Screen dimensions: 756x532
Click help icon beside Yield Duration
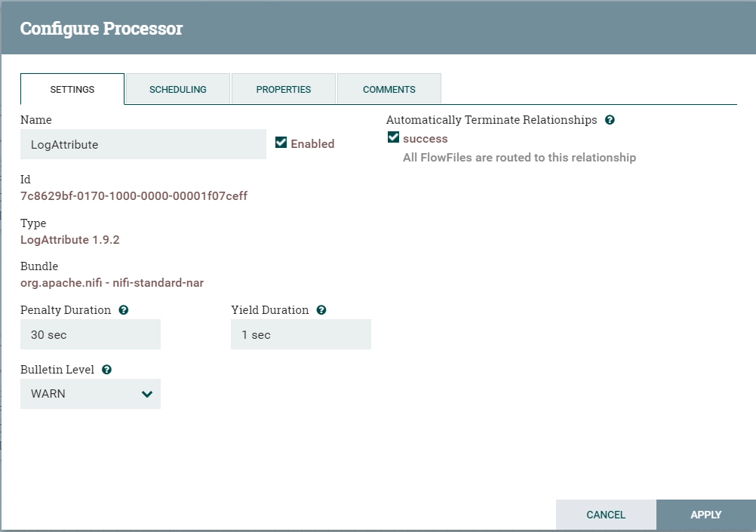(x=321, y=310)
